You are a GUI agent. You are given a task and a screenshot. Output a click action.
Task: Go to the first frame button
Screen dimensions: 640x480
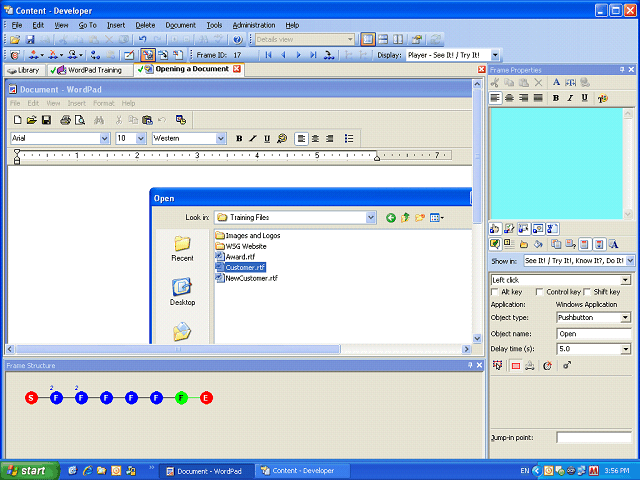[x=268, y=55]
